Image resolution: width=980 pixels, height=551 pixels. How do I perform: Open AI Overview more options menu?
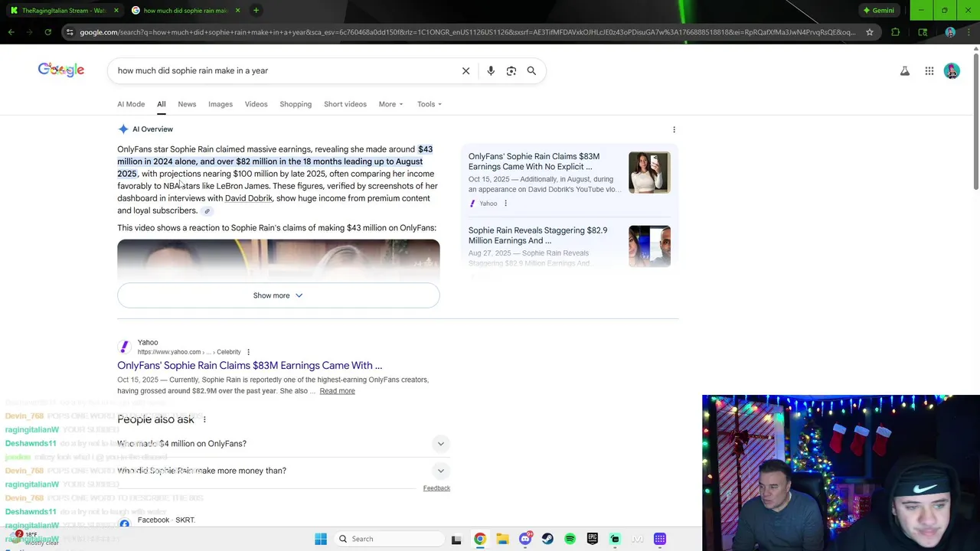point(674,129)
